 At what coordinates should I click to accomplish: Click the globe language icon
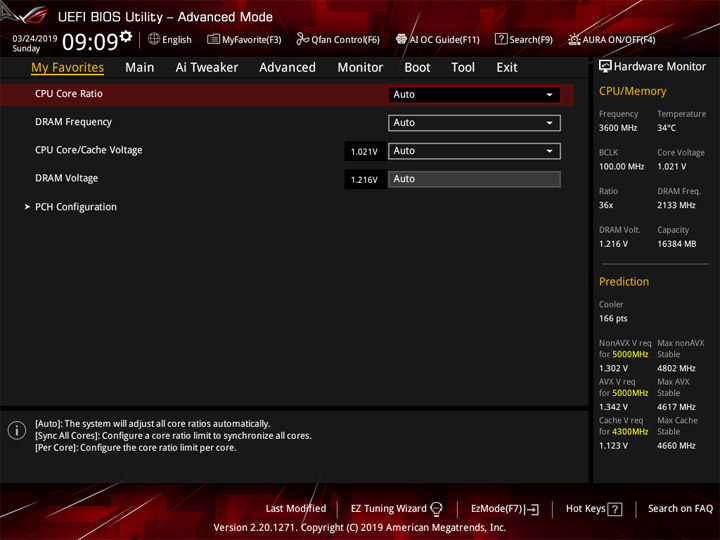(x=154, y=39)
